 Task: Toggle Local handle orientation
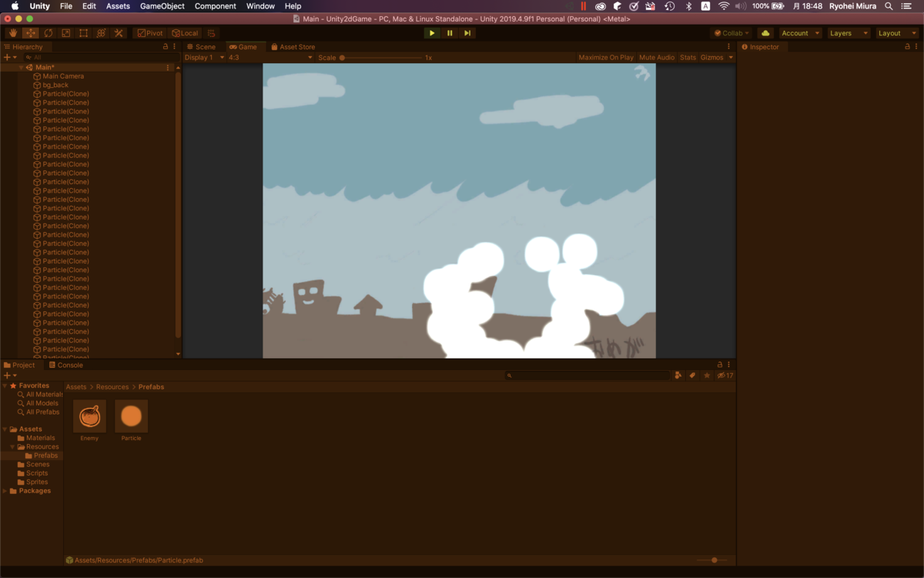(185, 32)
